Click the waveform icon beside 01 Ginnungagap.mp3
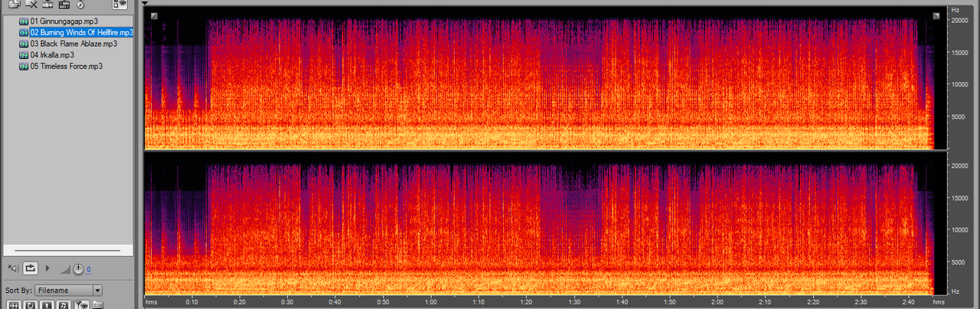The image size is (980, 309). pos(24,21)
